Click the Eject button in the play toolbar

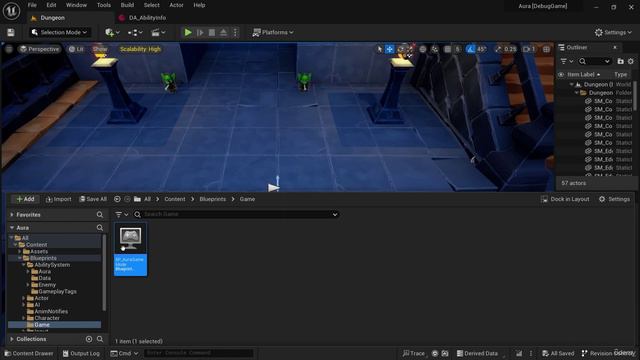tap(223, 32)
